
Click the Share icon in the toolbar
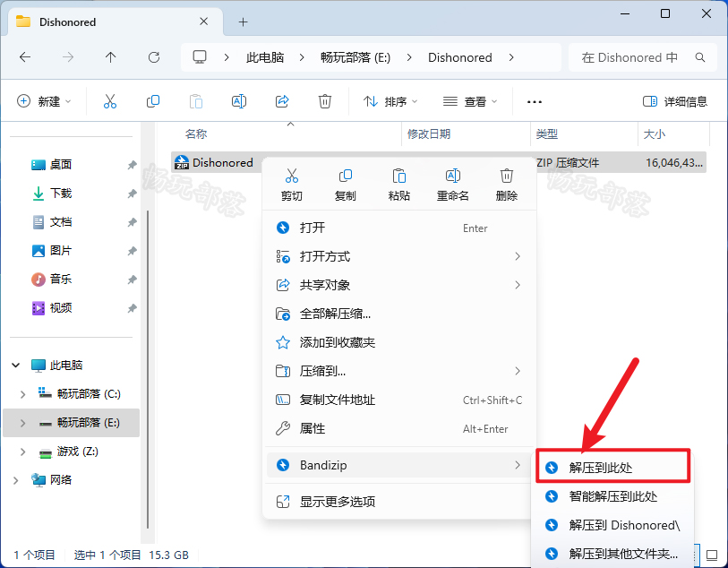282,101
